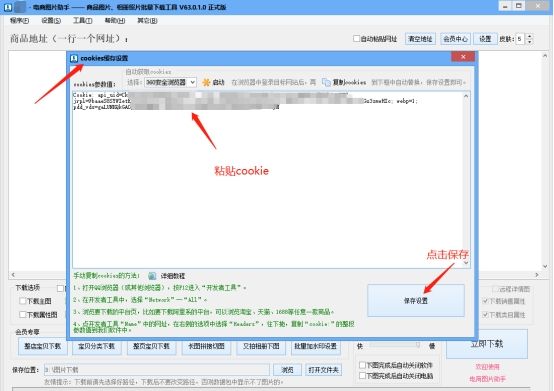Click the red 电商图片助手 link
The image size is (554, 391).
coord(487,379)
